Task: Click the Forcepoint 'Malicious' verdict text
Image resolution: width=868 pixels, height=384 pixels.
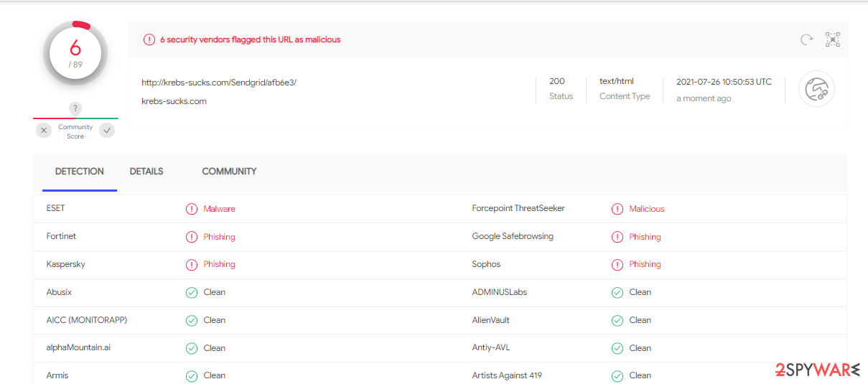Action: coord(647,209)
